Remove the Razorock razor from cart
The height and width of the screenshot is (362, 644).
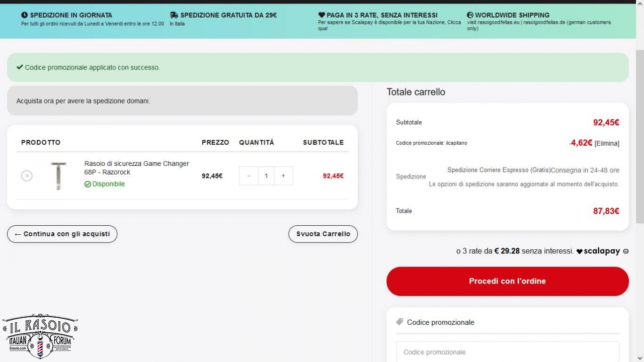click(27, 176)
